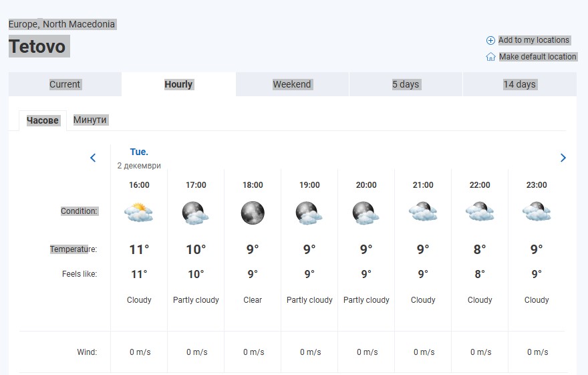Switch to the Current tab
Viewport: 588px width, 375px height.
coord(65,84)
